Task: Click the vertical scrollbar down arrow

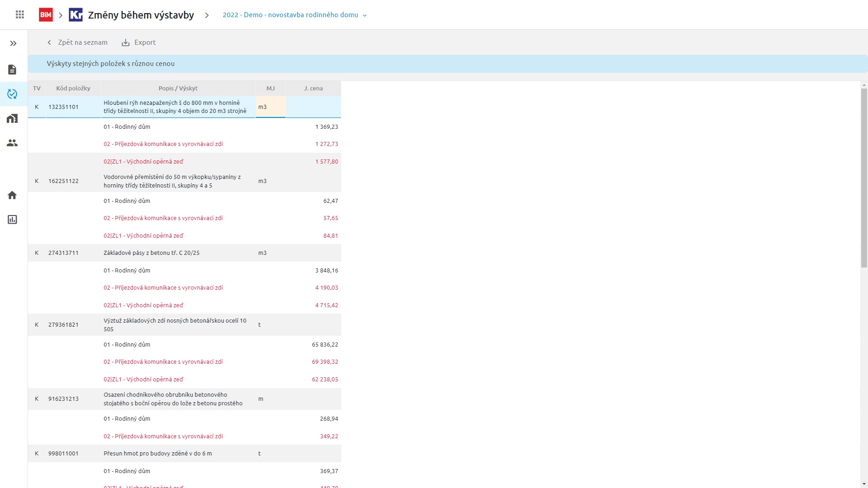Action: [864, 484]
